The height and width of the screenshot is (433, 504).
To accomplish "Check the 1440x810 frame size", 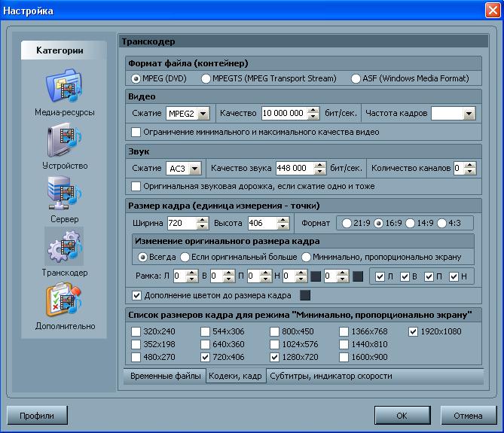I will 344,344.
